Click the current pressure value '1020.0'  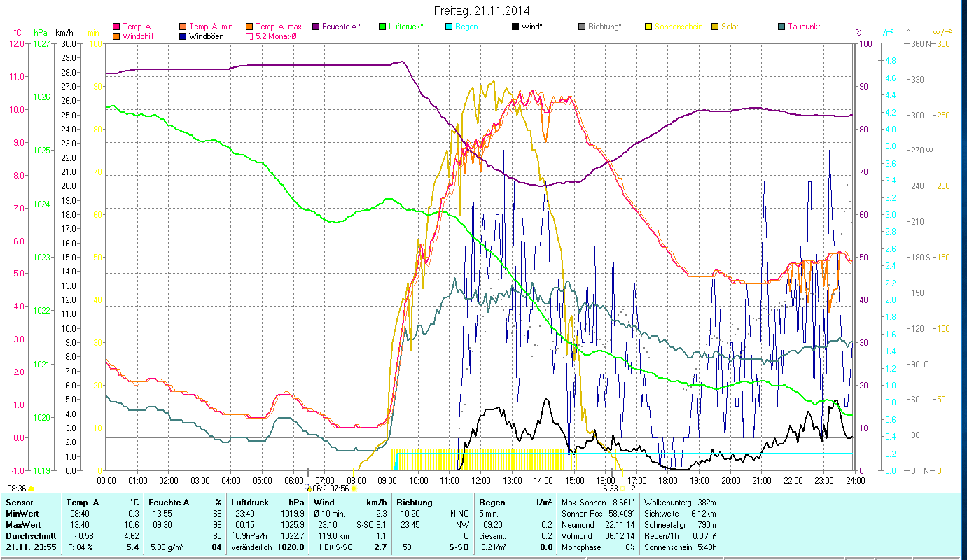click(x=291, y=547)
